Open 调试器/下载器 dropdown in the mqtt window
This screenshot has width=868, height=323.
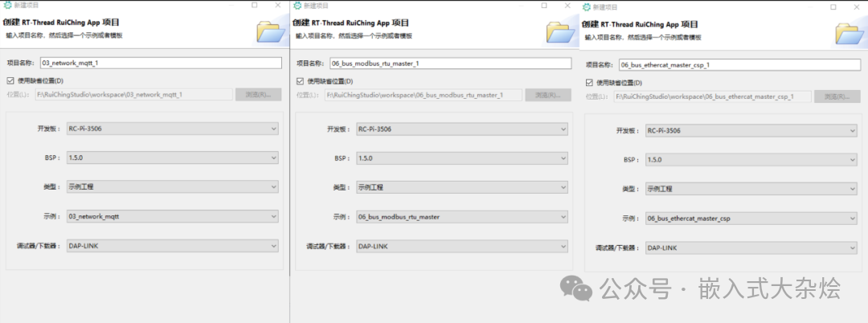click(x=172, y=246)
